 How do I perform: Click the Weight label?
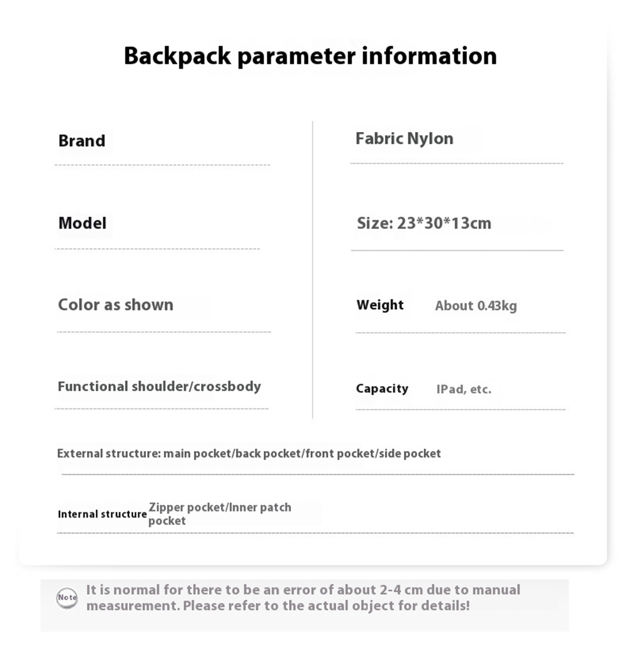tap(380, 305)
